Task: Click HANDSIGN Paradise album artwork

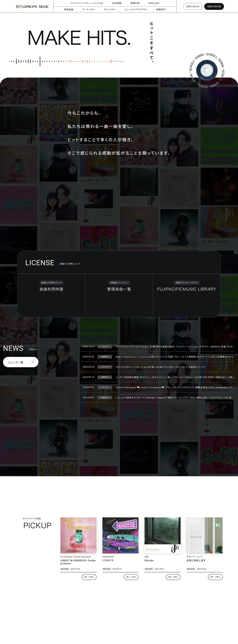Action: [120, 535]
